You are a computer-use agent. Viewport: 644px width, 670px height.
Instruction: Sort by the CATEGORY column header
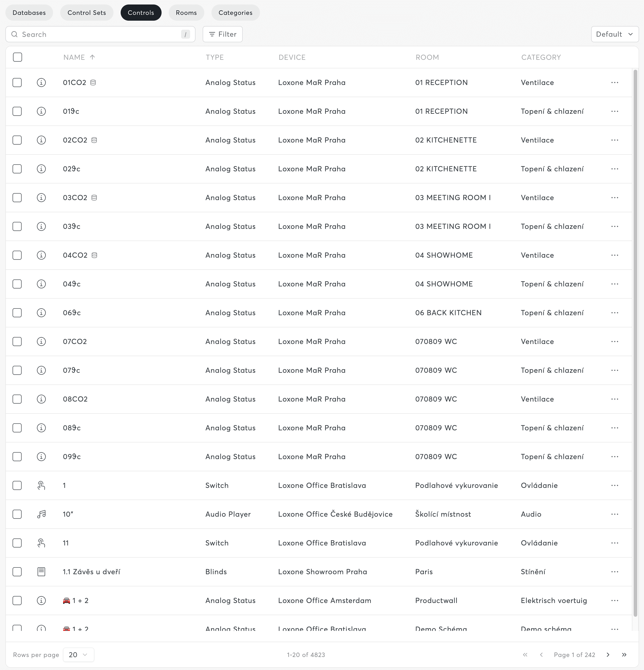point(541,57)
